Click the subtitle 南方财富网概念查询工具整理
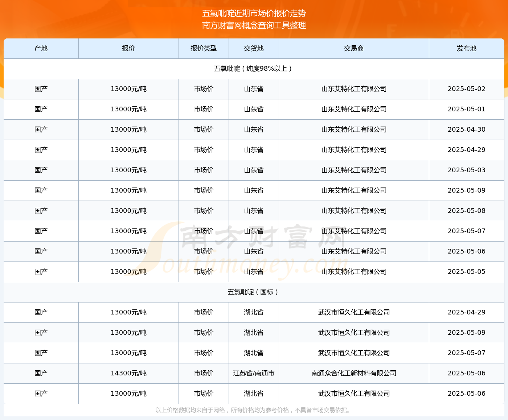The height and width of the screenshot is (420, 508). 254,25
